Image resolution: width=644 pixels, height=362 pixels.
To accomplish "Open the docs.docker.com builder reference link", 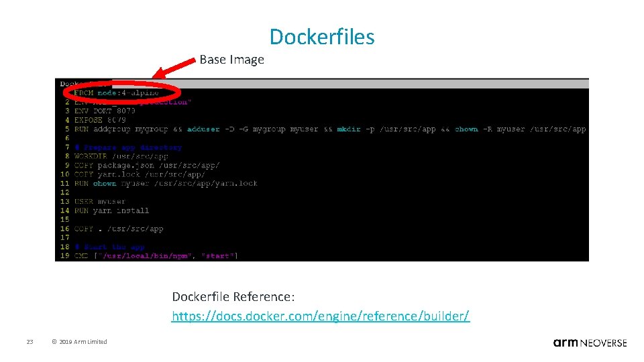I will (321, 316).
